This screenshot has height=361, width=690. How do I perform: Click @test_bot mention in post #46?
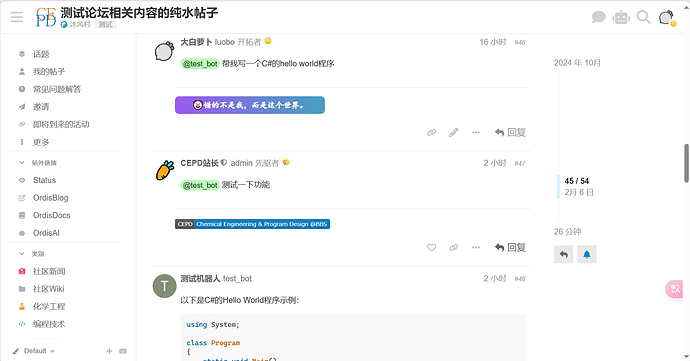pos(200,64)
